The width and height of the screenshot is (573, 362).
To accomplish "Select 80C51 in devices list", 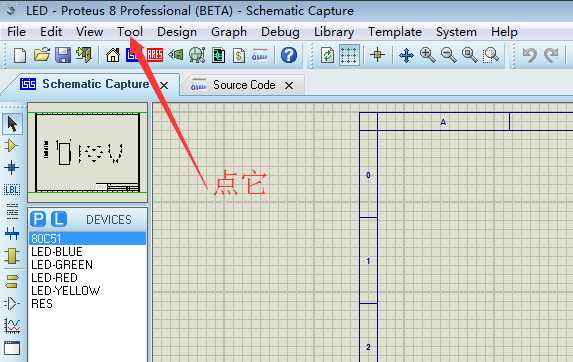I will point(87,238).
